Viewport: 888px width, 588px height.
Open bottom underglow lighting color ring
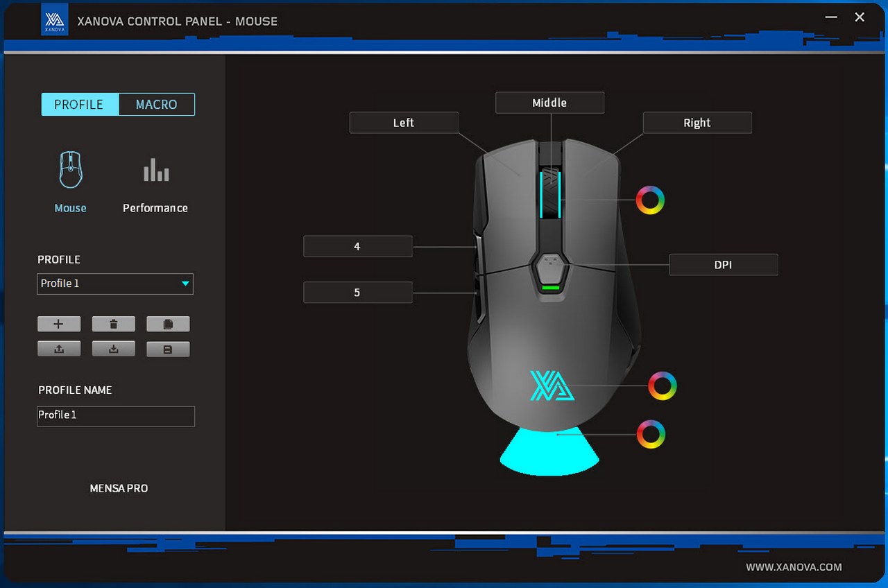[651, 434]
